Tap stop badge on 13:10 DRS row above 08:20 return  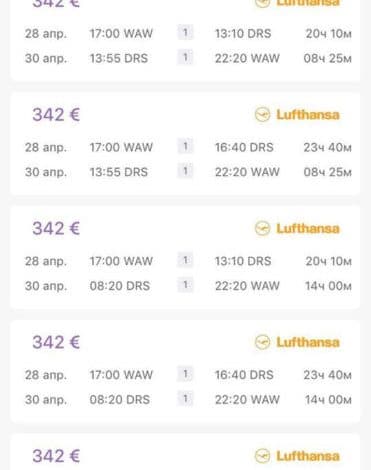[185, 260]
